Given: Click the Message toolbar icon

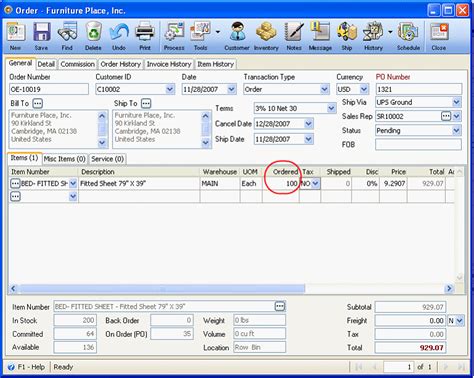Looking at the screenshot, I should [320, 36].
